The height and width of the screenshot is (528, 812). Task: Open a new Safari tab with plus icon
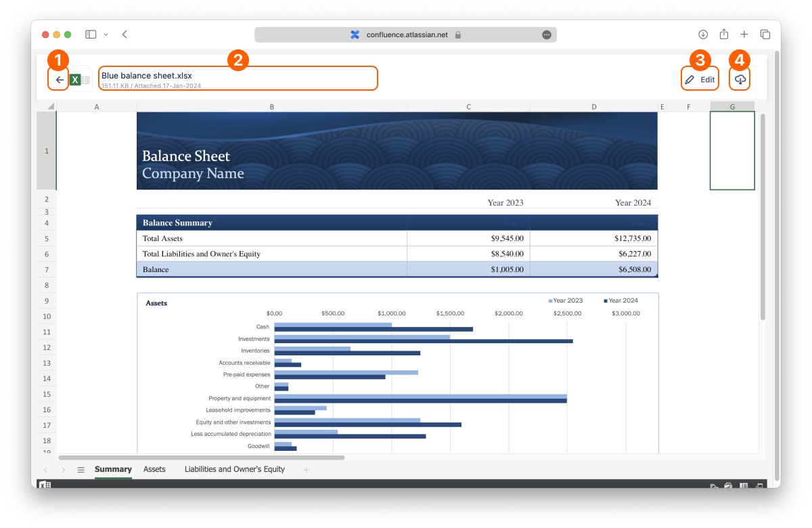(744, 35)
